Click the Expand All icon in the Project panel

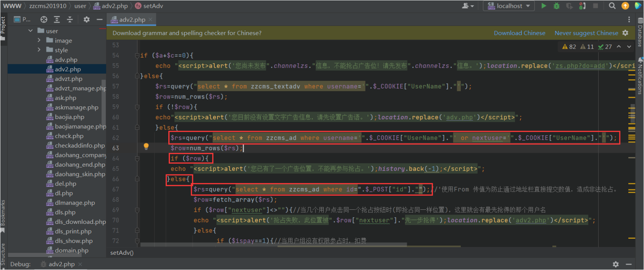[57, 20]
